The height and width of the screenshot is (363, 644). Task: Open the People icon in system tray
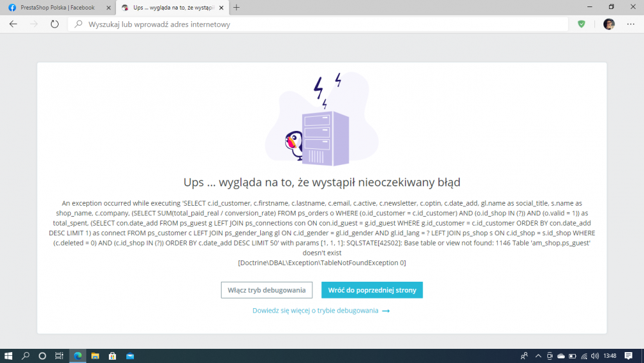coord(524,356)
